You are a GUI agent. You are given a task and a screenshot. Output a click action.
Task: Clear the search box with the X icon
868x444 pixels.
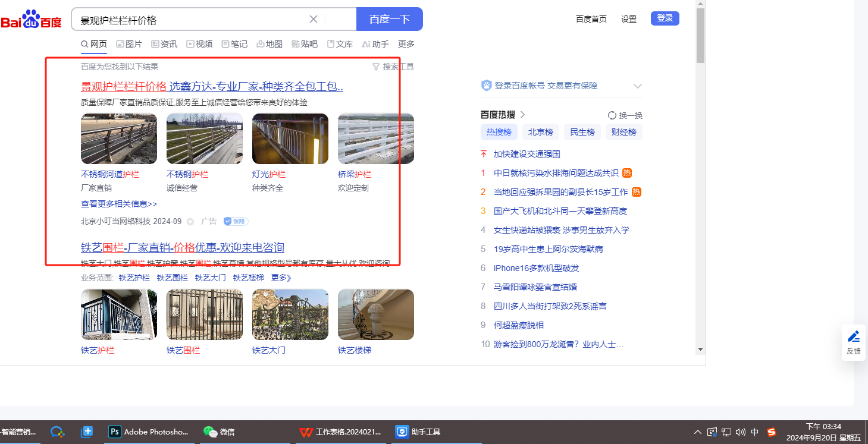pos(314,19)
